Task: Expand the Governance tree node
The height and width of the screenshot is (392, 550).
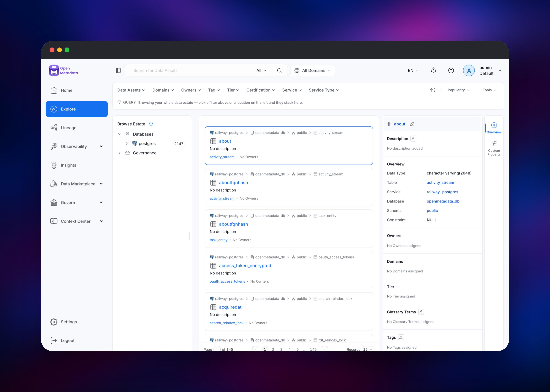Action: (x=119, y=153)
